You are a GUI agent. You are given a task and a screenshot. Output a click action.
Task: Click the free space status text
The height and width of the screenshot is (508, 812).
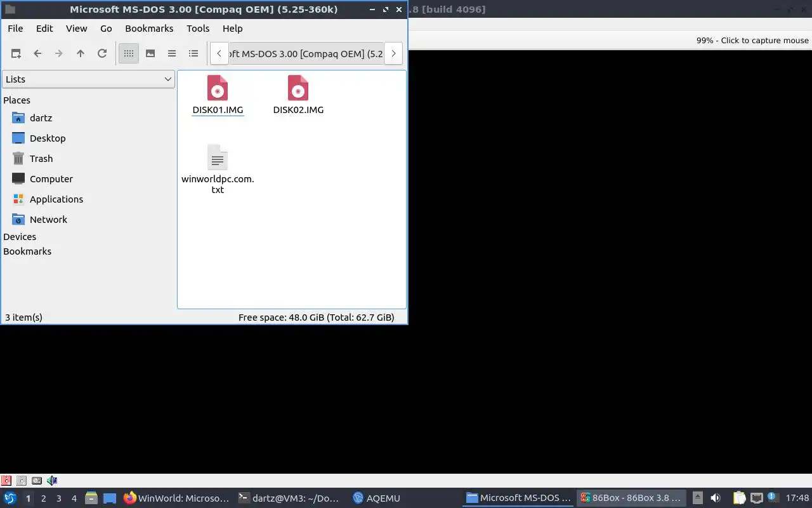pos(316,317)
